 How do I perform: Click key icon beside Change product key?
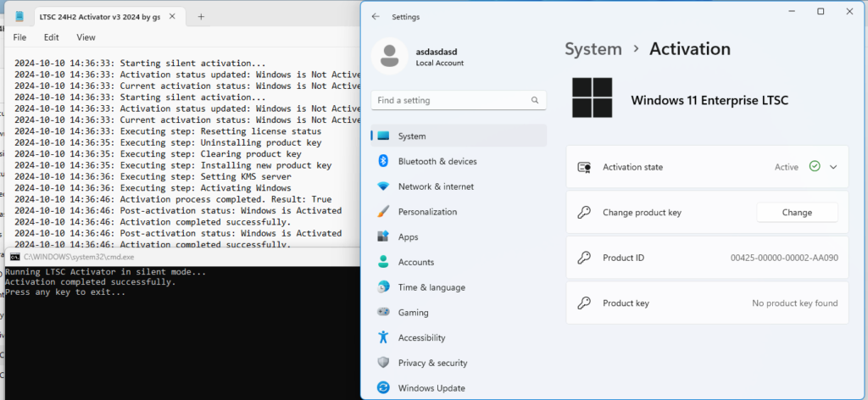tap(584, 213)
